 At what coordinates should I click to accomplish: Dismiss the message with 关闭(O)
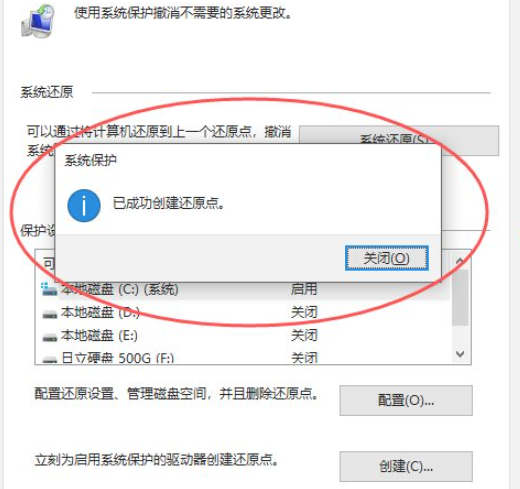pos(387,258)
